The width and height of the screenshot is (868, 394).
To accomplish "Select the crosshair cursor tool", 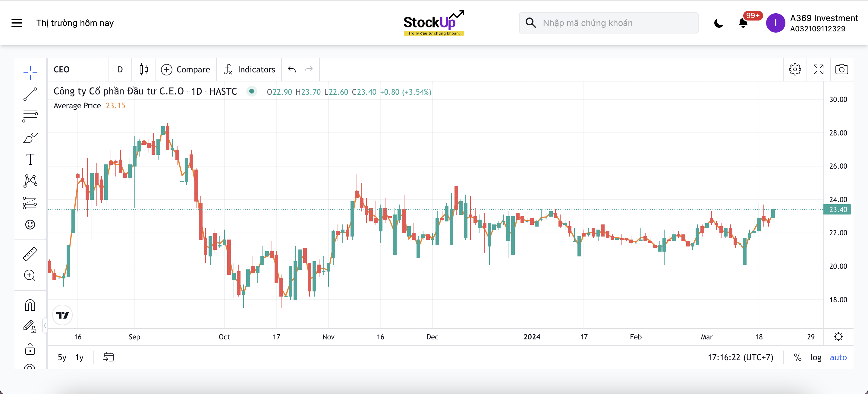I will click(30, 72).
